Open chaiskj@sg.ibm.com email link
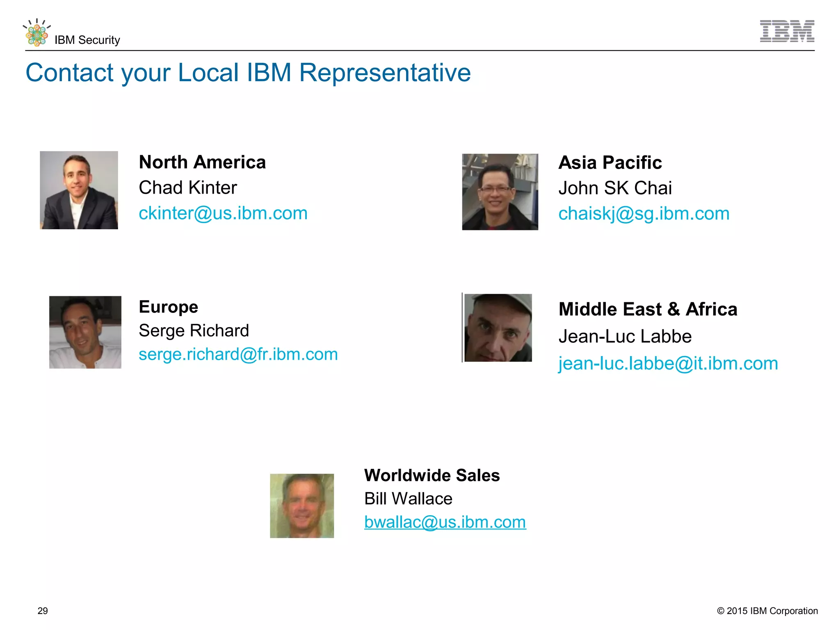This screenshot has height=630, width=840. click(x=644, y=214)
